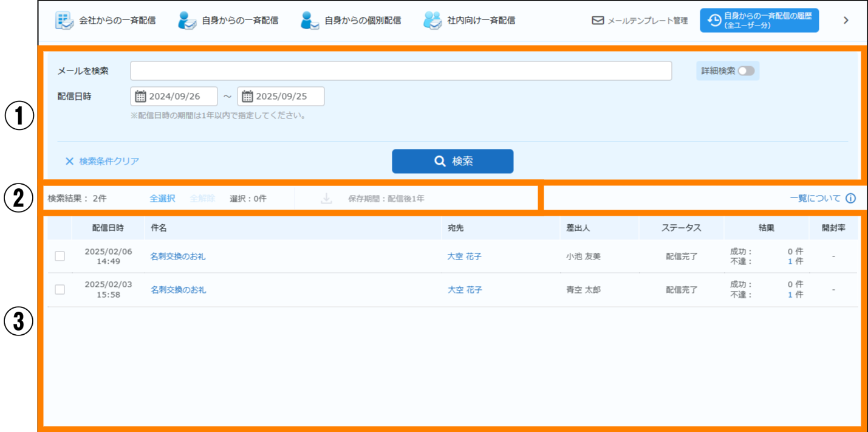The image size is (868, 432).
Task: Click the 自身からの一斉配信 person icon
Action: [x=187, y=20]
